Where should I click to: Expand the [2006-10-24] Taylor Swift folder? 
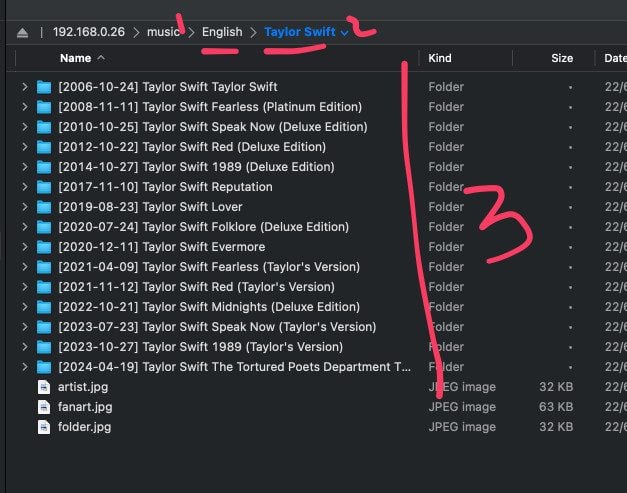24,87
